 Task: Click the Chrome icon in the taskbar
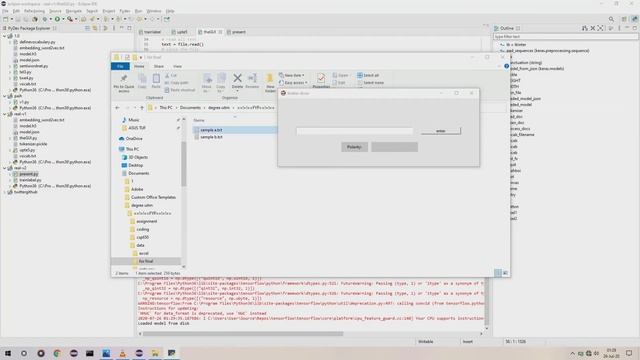click(57, 353)
